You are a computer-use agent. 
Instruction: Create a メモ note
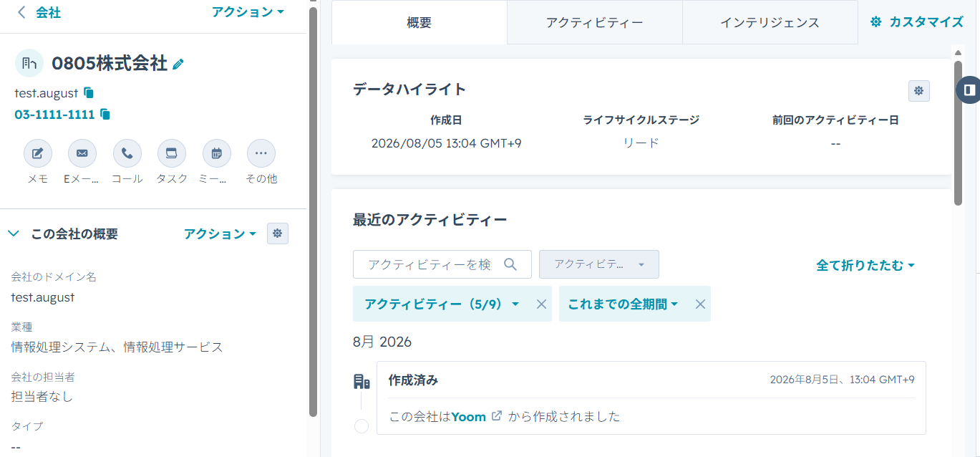click(x=38, y=153)
